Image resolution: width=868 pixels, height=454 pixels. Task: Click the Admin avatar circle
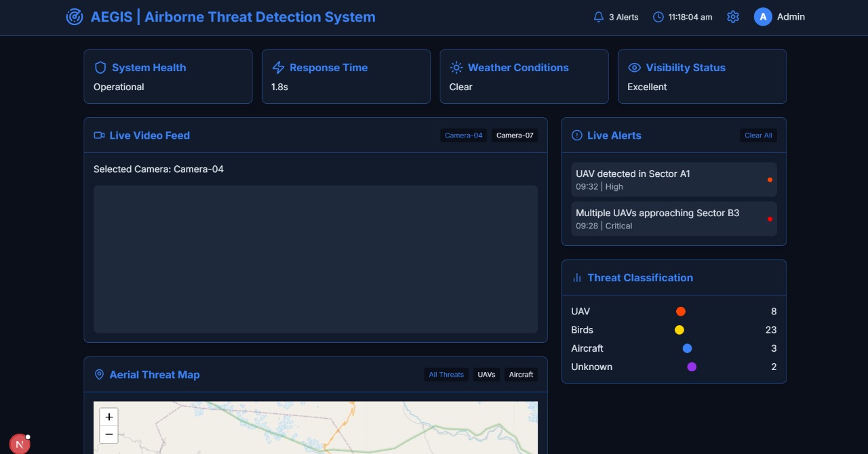[763, 17]
